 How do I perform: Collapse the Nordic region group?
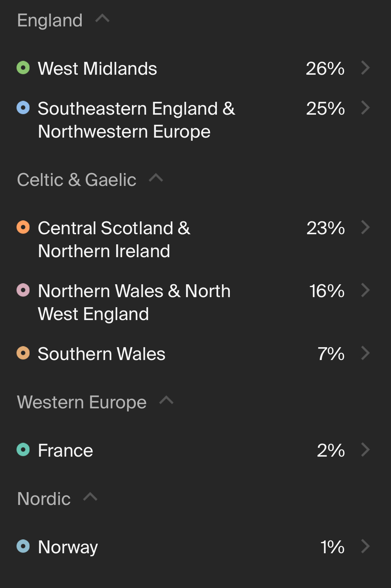click(90, 497)
